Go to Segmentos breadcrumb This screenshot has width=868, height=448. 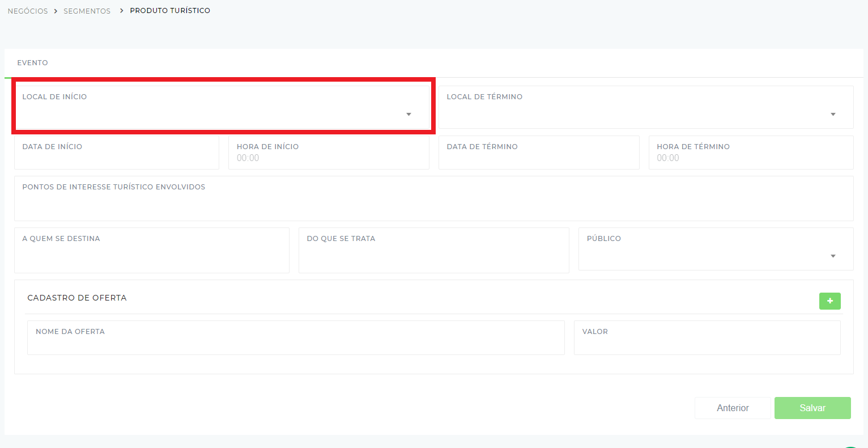(x=87, y=11)
